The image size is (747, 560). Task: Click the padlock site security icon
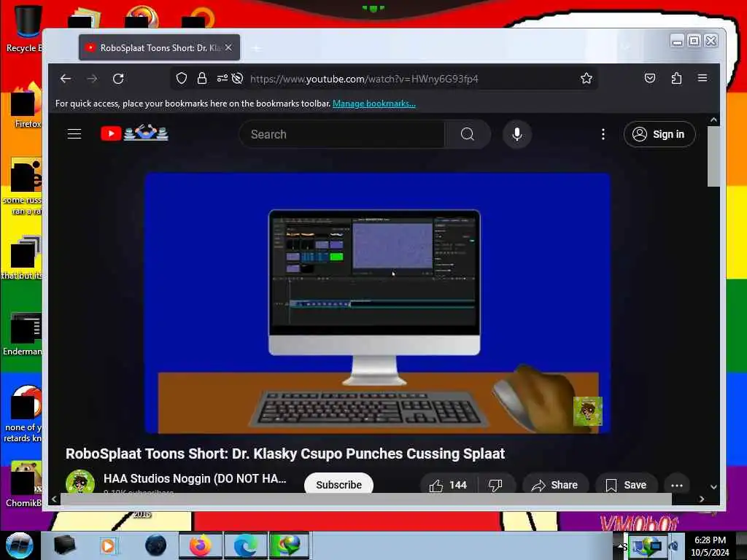[202, 79]
